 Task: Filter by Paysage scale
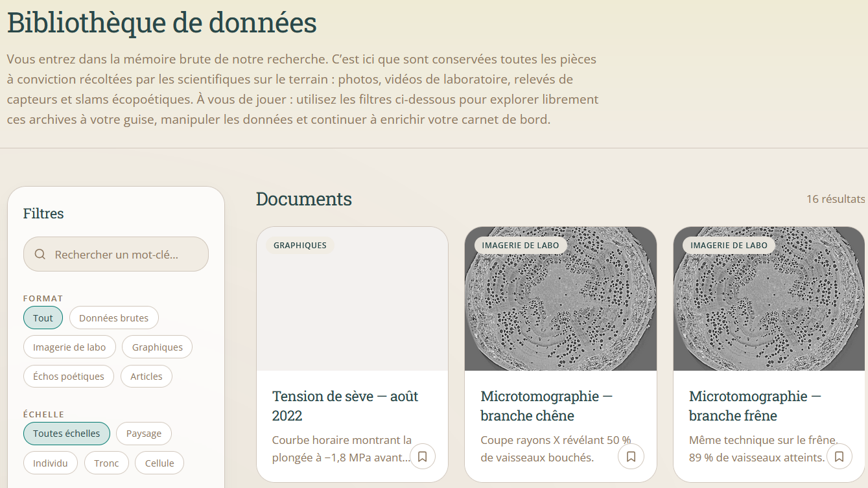(x=144, y=434)
